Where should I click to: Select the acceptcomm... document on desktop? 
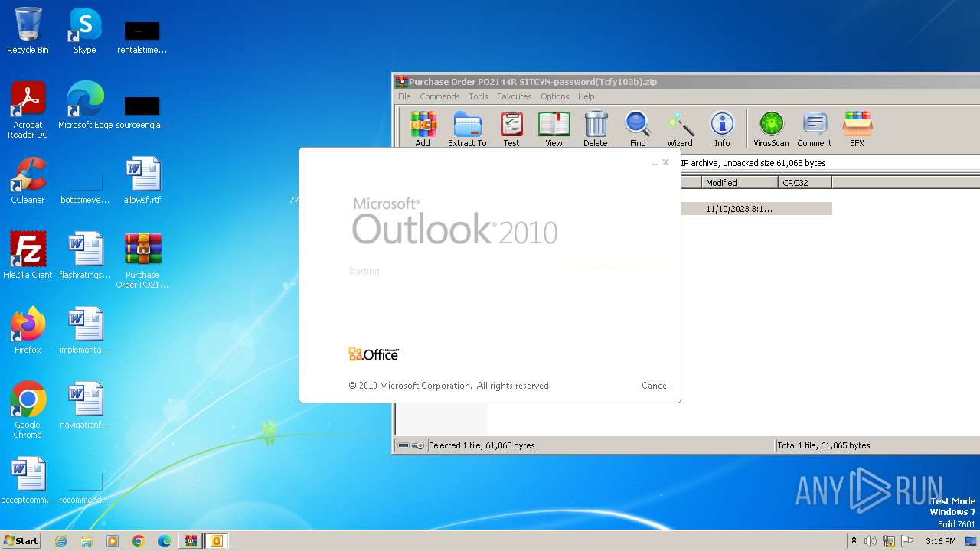28,481
